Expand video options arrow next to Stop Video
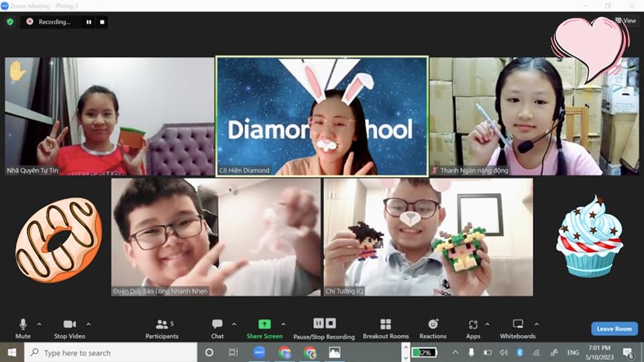Viewport: 644px width, 362px height. (x=88, y=324)
